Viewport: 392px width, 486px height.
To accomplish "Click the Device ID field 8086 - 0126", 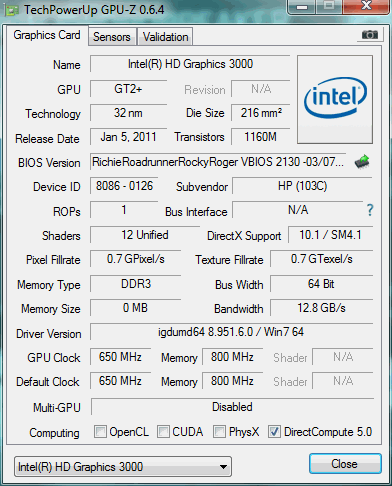I will 124,186.
